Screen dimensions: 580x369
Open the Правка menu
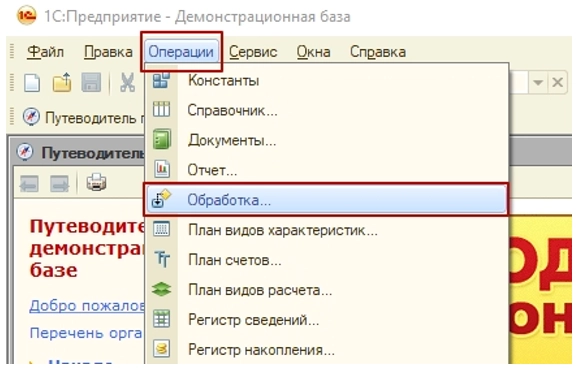tap(108, 52)
